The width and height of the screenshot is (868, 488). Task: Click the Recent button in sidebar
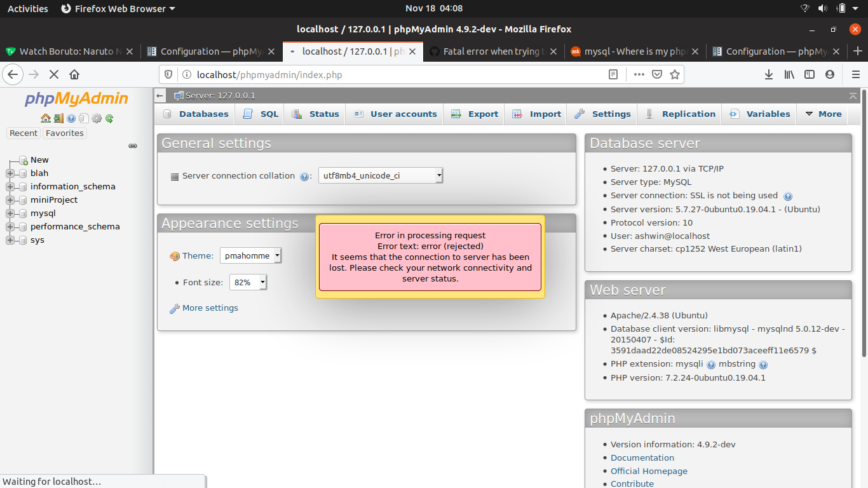pyautogui.click(x=24, y=133)
